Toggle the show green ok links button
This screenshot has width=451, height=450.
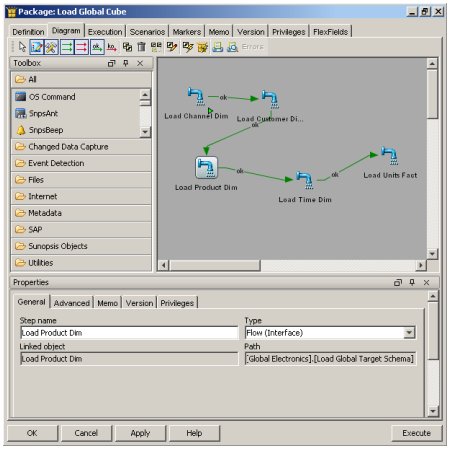point(67,47)
